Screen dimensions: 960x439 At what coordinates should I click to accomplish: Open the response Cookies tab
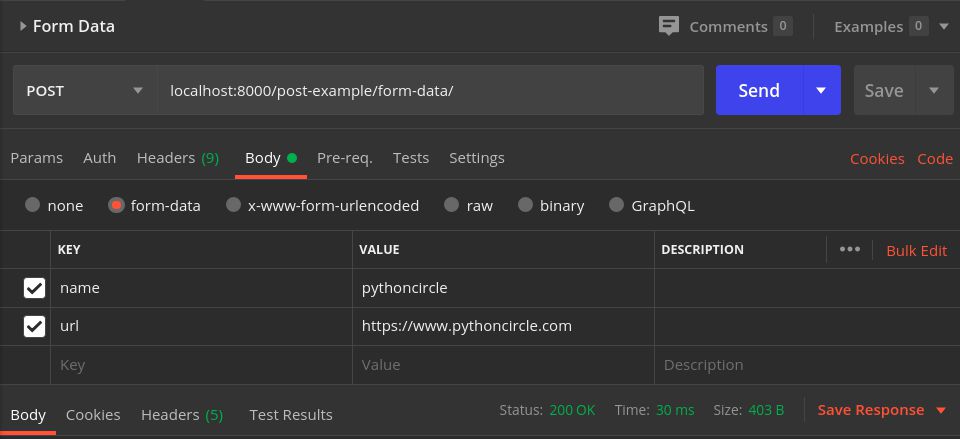[93, 415]
